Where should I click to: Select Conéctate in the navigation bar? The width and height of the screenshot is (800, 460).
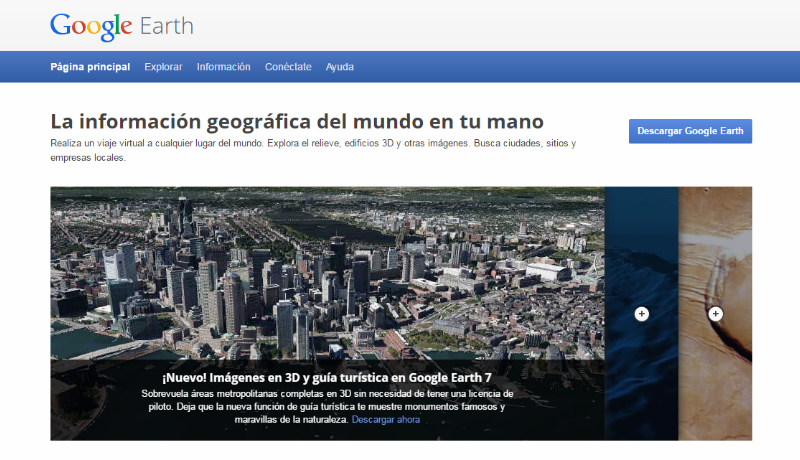(288, 67)
